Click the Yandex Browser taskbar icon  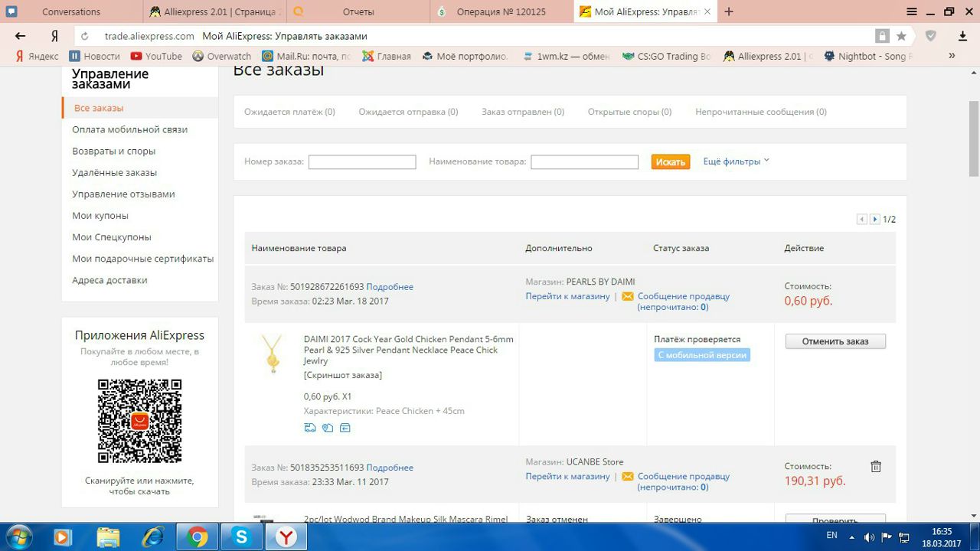point(286,537)
